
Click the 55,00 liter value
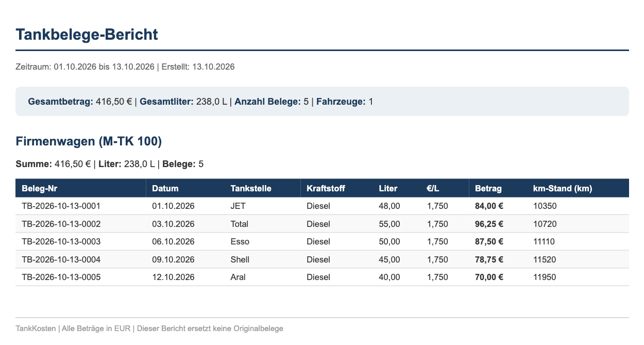389,224
